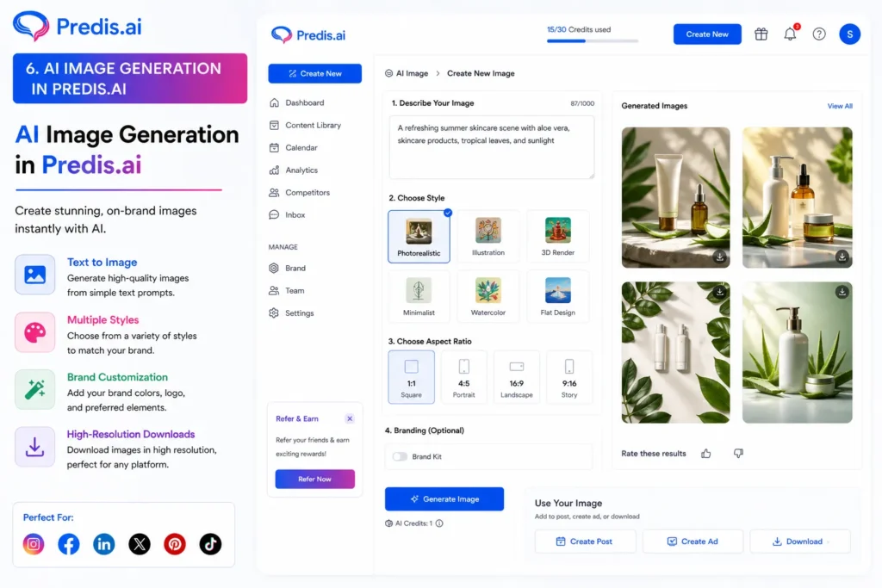This screenshot has height=588, width=882.
Task: Click the Refer Now button
Action: click(x=314, y=479)
